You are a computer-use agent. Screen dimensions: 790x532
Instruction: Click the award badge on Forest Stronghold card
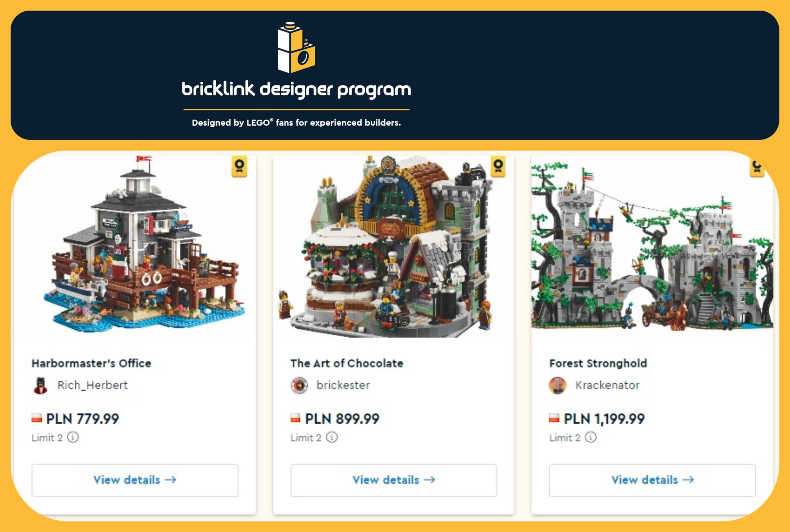[756, 167]
